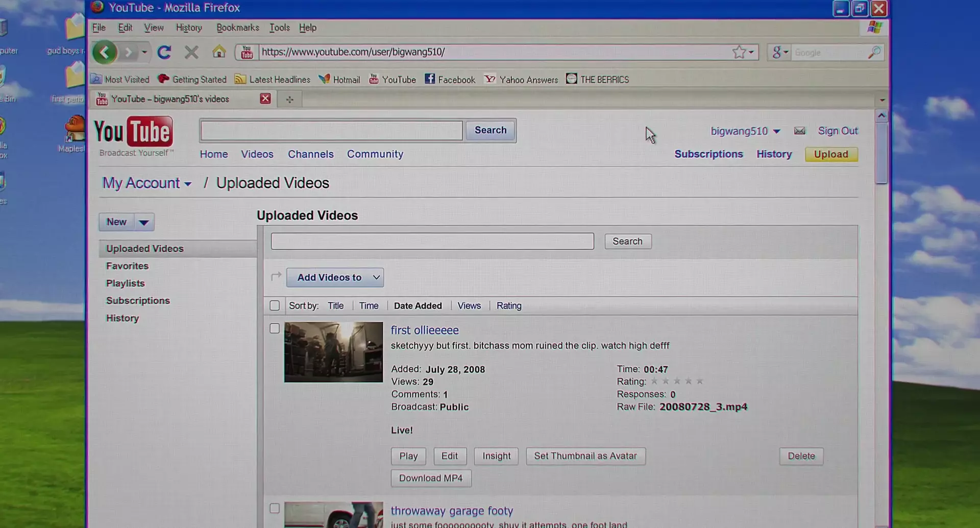Click Sign Out link
Viewport: 980px width, 528px height.
(x=838, y=131)
